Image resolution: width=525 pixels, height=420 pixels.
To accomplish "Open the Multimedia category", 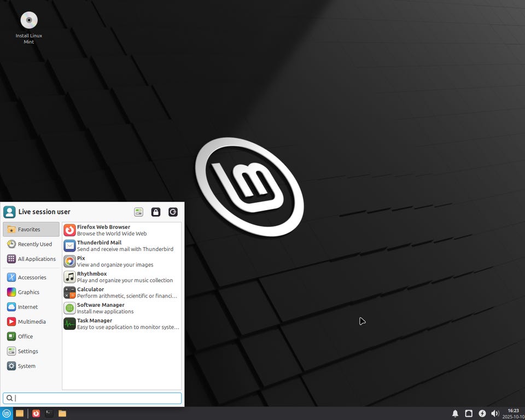I will pyautogui.click(x=31, y=322).
